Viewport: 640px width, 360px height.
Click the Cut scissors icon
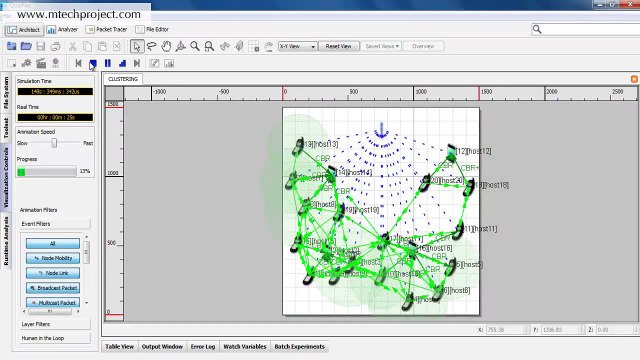tap(73, 46)
